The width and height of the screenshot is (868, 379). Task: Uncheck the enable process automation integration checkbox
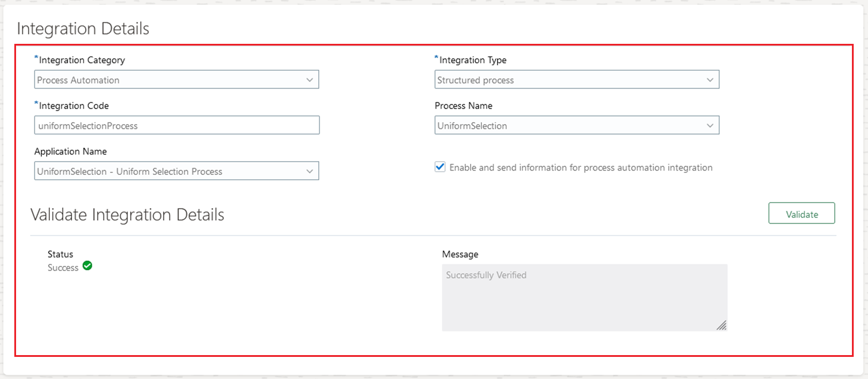click(440, 167)
